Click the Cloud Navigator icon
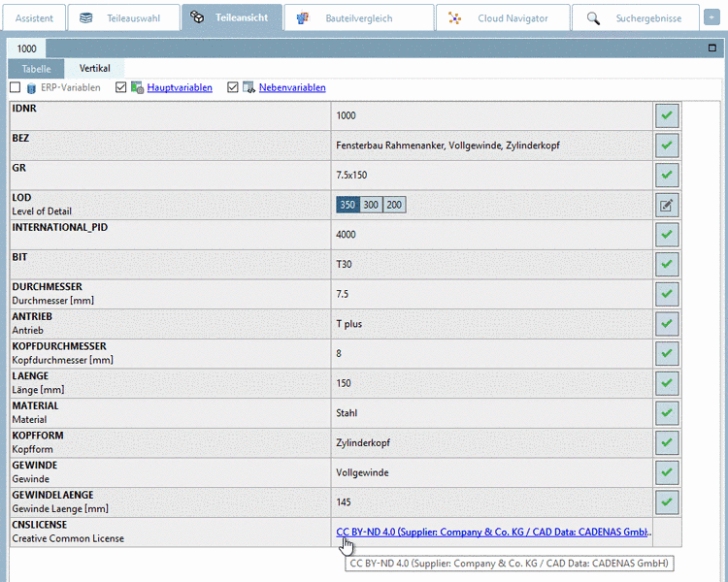This screenshot has width=728, height=582. click(454, 18)
